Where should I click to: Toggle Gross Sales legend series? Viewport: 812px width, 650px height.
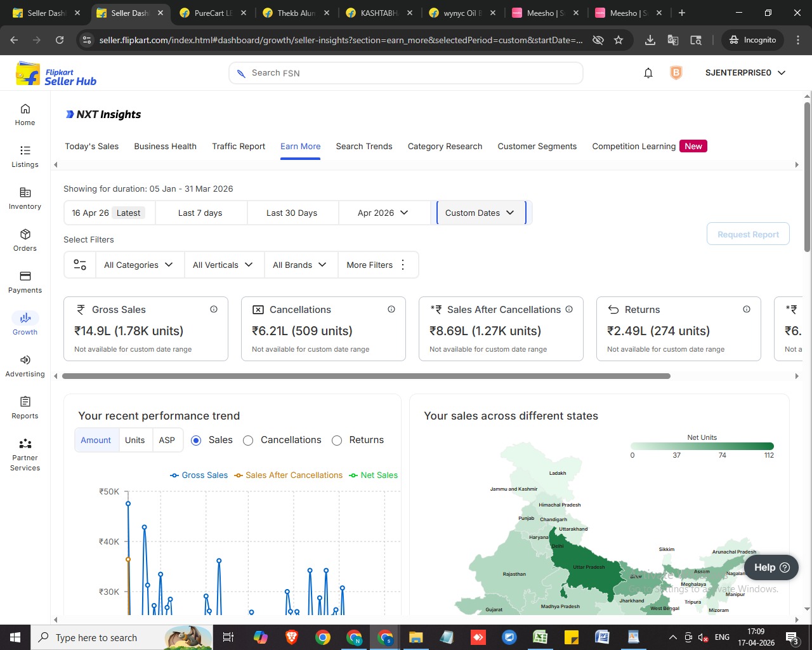(x=199, y=475)
